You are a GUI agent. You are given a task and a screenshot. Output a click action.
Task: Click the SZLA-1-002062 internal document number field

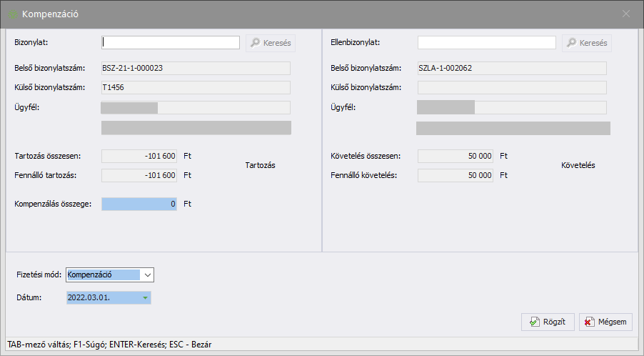(x=511, y=68)
